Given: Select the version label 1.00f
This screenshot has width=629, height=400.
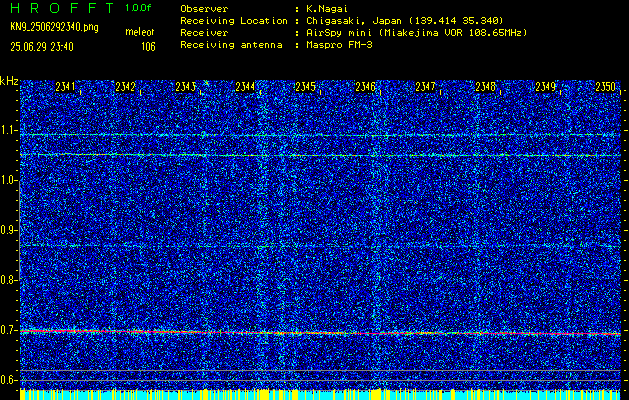Looking at the screenshot, I should [138, 8].
